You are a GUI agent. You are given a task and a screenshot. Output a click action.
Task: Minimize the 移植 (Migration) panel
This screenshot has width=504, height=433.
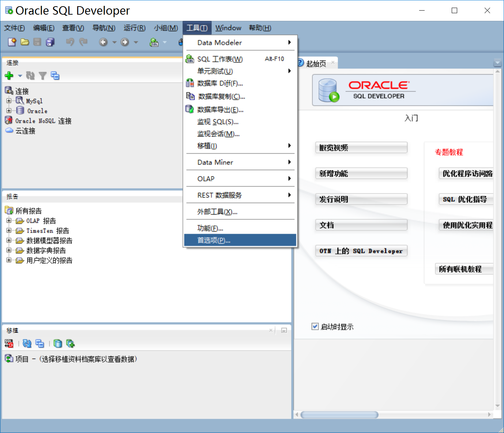point(284,330)
